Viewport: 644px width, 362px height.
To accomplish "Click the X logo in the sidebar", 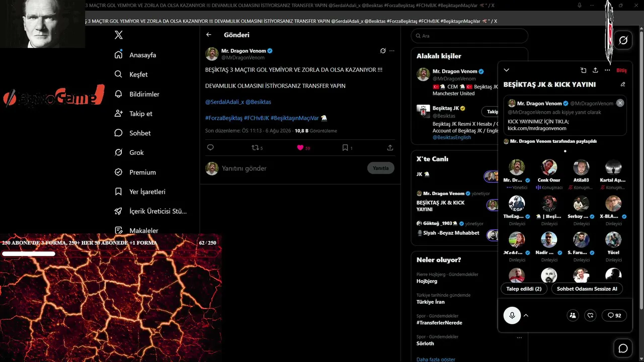I will [x=119, y=35].
